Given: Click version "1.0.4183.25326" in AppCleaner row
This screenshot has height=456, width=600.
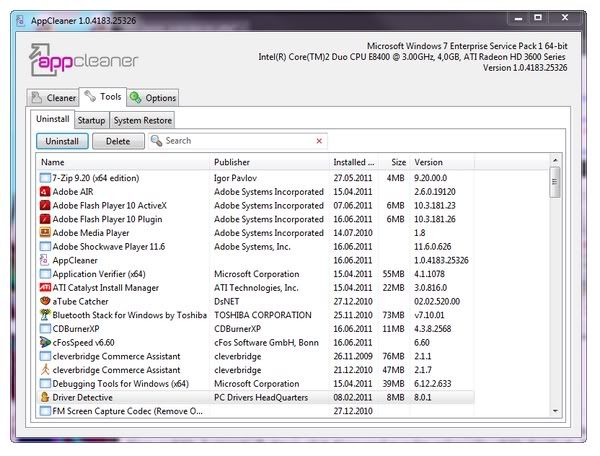Looking at the screenshot, I should (x=441, y=260).
